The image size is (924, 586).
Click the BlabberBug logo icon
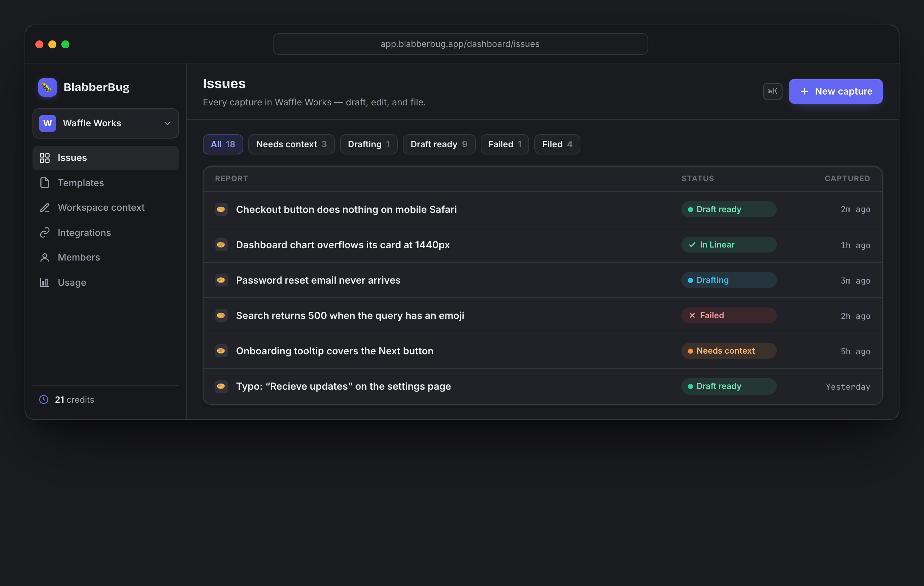(47, 87)
